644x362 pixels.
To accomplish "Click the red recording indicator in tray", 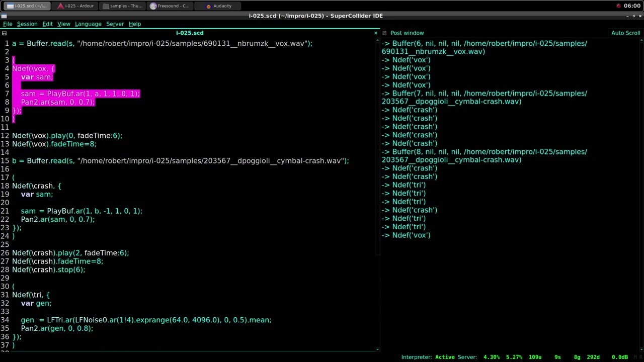I will [x=618, y=6].
